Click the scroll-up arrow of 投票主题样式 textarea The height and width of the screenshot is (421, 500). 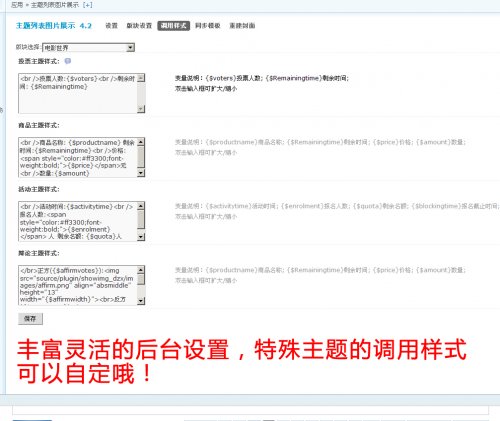pyautogui.click(x=141, y=78)
